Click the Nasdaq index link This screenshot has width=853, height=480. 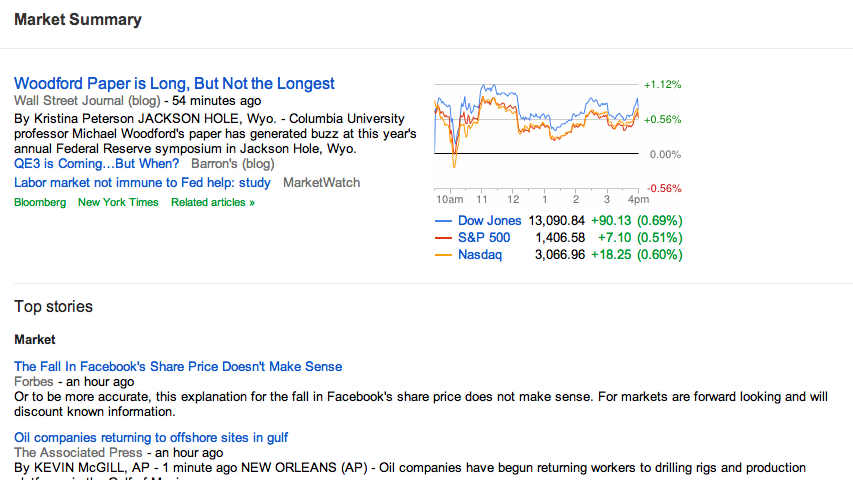point(479,255)
